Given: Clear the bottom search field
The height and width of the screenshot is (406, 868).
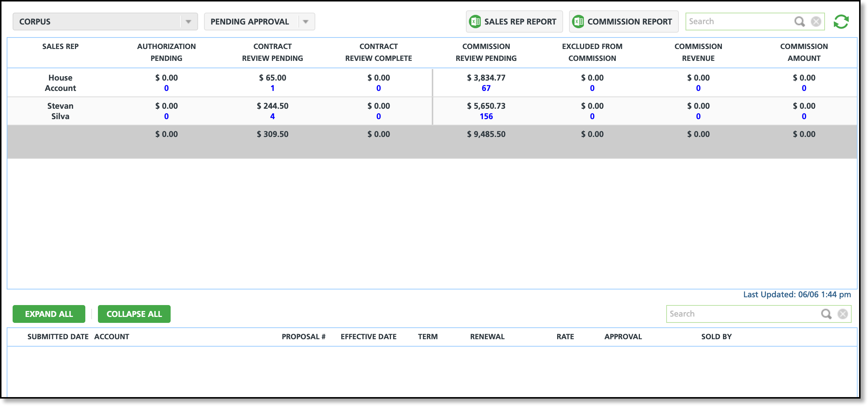Looking at the screenshot, I should tap(843, 314).
